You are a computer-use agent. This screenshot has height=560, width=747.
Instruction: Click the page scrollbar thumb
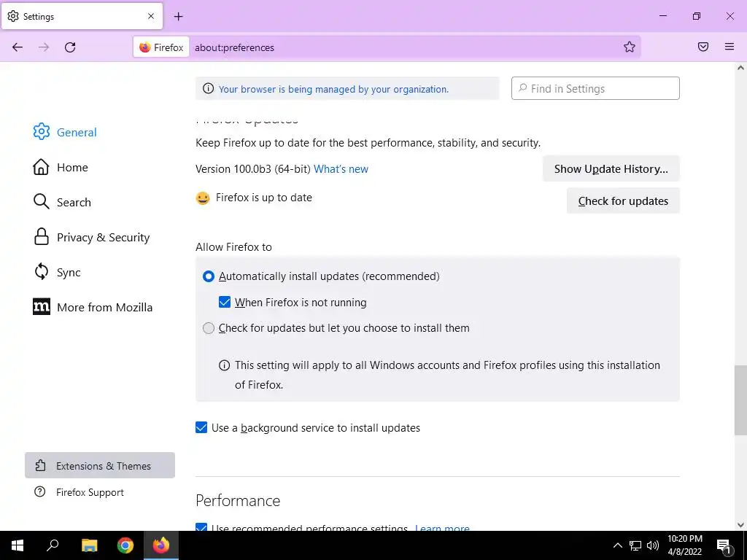(x=740, y=400)
